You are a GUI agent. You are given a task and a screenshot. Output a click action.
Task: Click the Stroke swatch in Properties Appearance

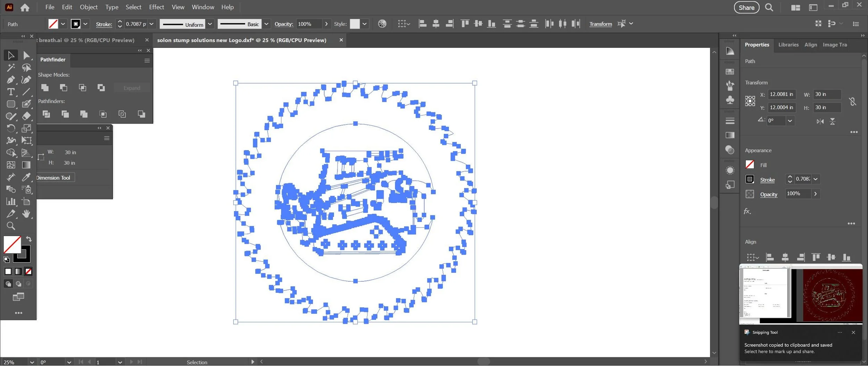pyautogui.click(x=750, y=179)
